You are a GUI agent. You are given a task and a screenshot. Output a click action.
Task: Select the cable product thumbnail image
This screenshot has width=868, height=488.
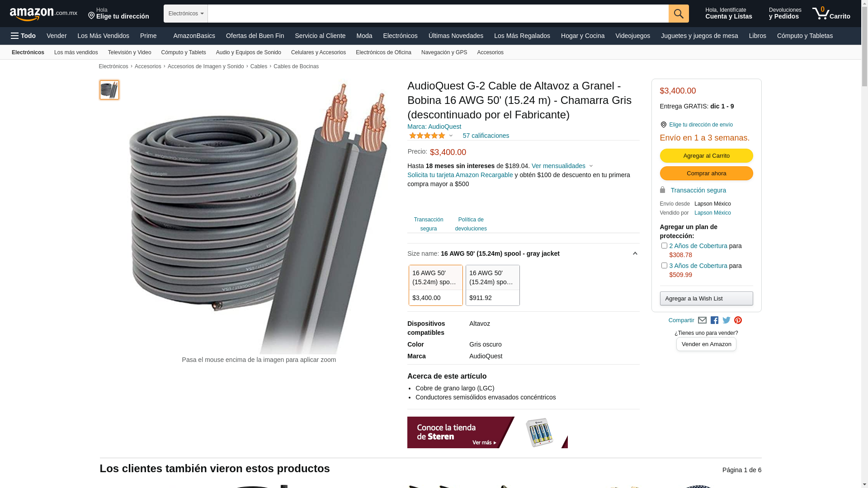click(x=109, y=90)
